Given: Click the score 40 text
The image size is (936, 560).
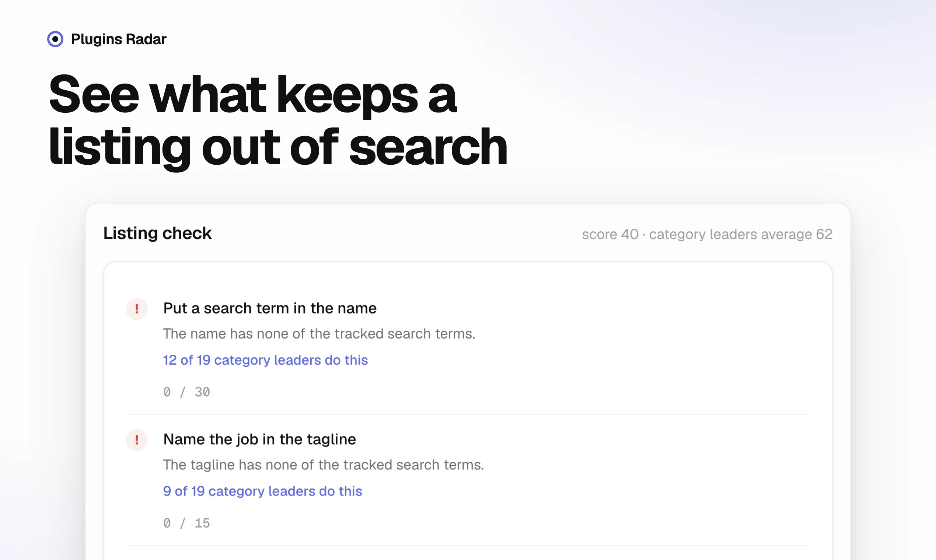Looking at the screenshot, I should [x=610, y=234].
